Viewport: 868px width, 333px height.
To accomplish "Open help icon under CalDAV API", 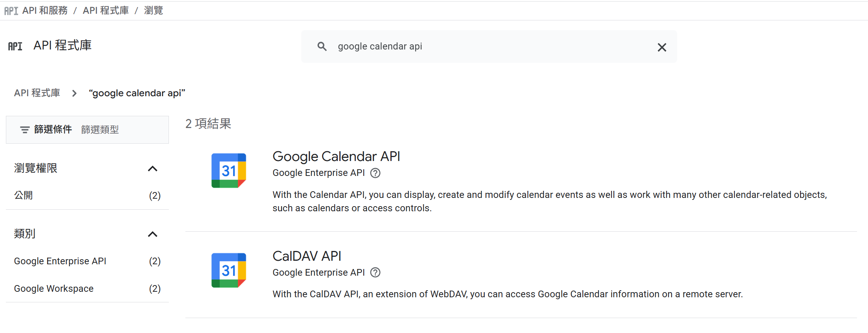I will pyautogui.click(x=375, y=273).
